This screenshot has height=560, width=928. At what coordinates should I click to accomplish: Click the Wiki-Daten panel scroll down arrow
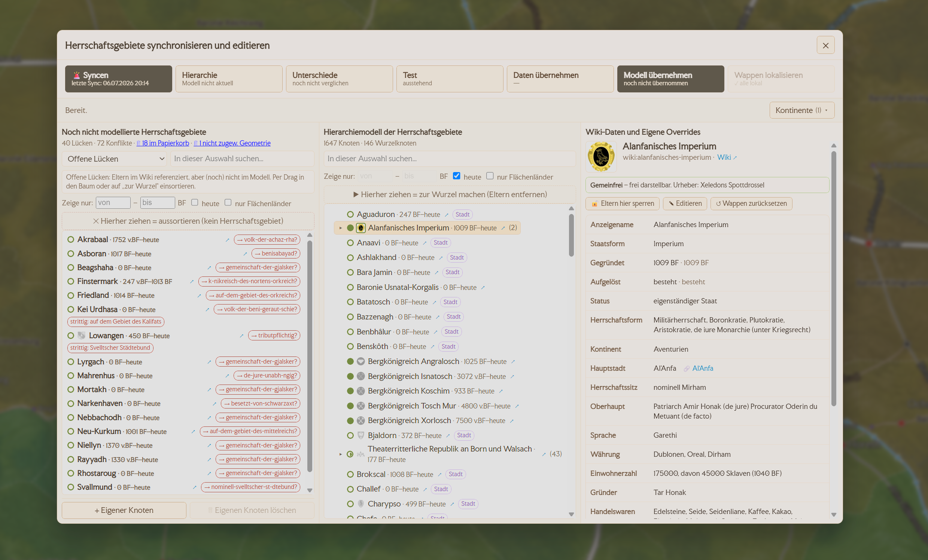point(834,515)
